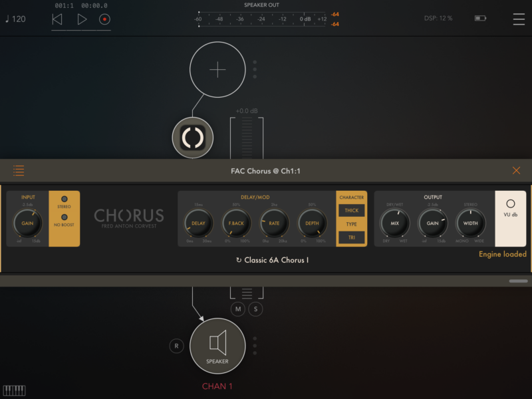Open the Classic 6A Chorus I preset
The width and height of the screenshot is (532, 399).
[273, 260]
